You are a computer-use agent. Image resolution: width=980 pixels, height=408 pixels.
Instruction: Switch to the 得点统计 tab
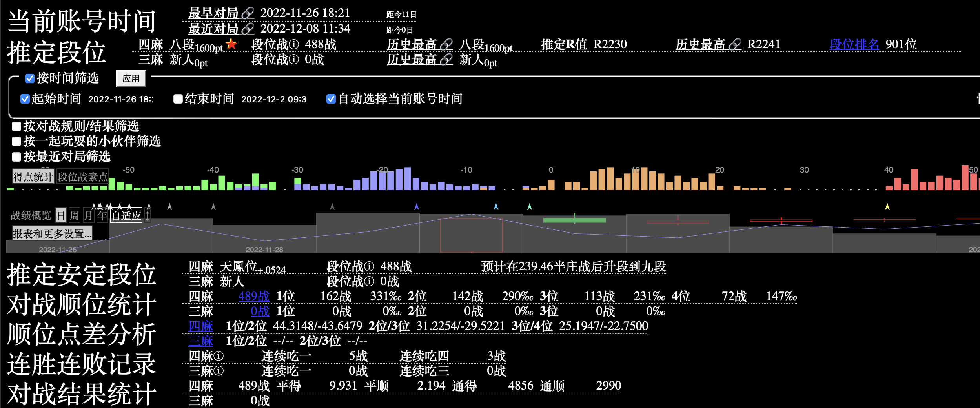click(x=33, y=177)
